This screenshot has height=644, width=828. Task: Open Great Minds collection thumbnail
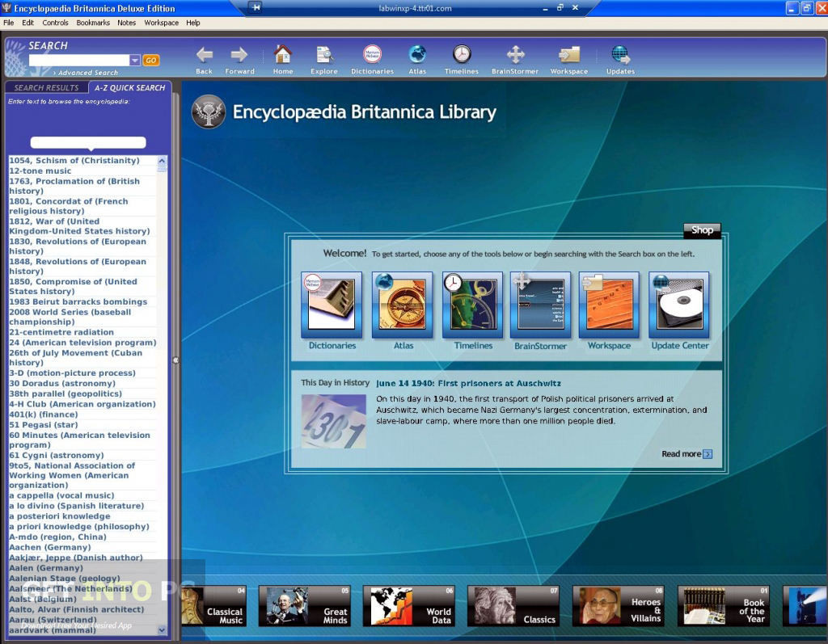pos(305,605)
